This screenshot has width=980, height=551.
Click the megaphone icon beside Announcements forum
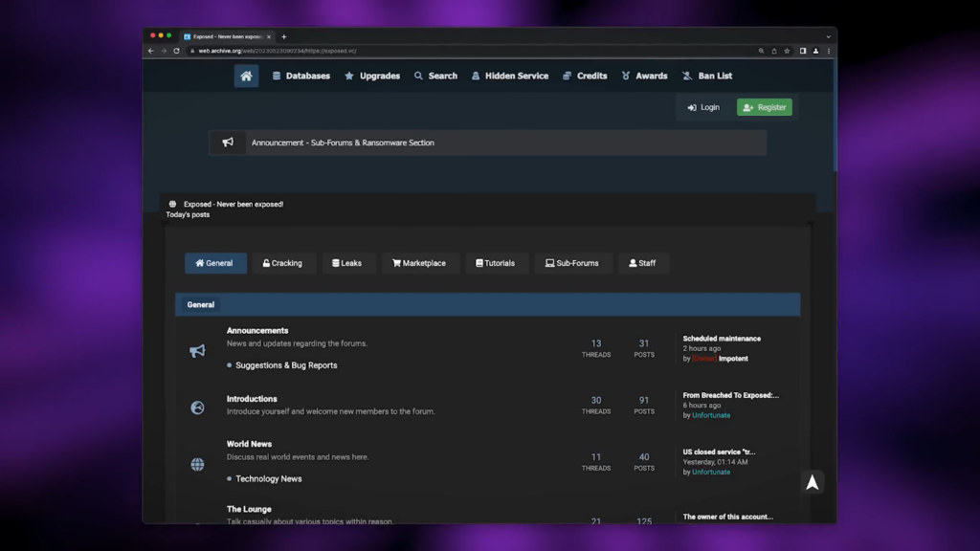pos(197,351)
